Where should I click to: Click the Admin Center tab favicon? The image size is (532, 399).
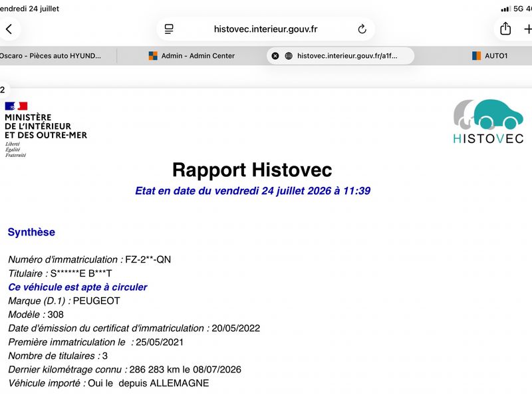click(153, 56)
